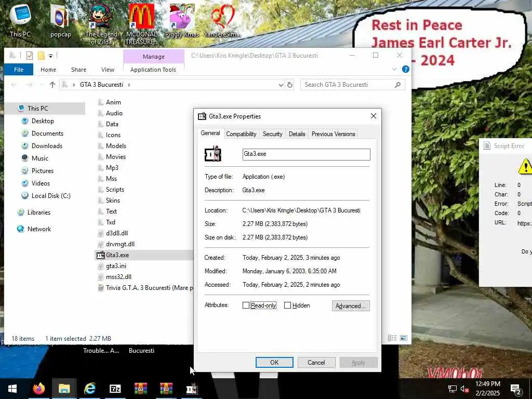532x399 pixels.
Task: Switch to details view layout
Action: click(x=392, y=338)
